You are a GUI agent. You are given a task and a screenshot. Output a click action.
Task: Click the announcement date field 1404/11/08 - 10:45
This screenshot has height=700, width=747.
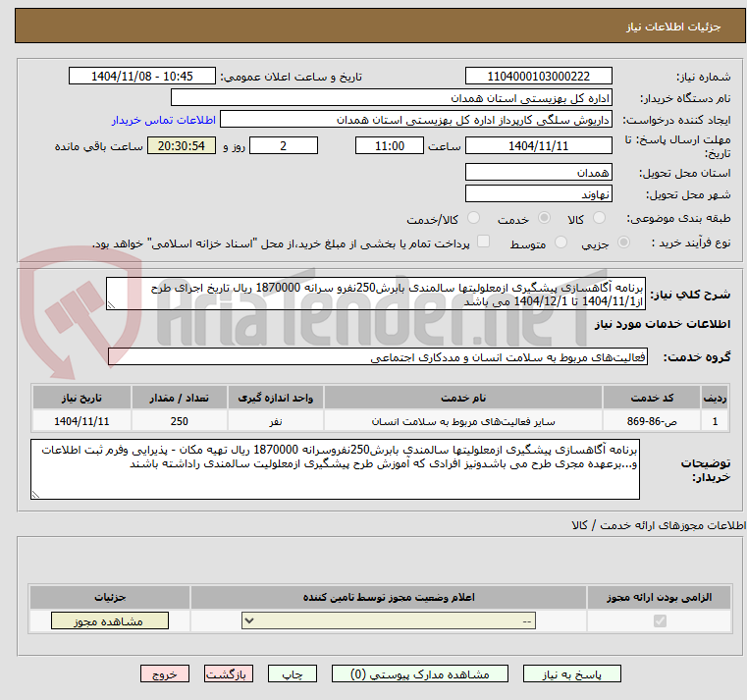pyautogui.click(x=142, y=77)
